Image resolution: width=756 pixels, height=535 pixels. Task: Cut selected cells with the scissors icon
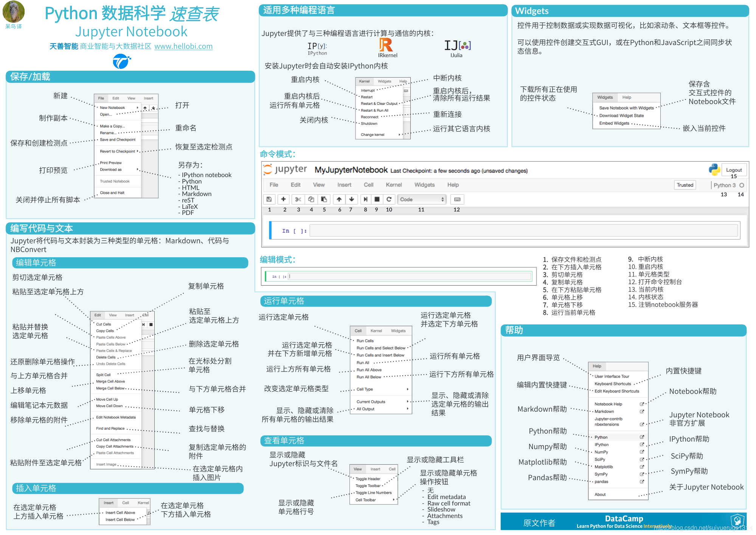click(298, 199)
